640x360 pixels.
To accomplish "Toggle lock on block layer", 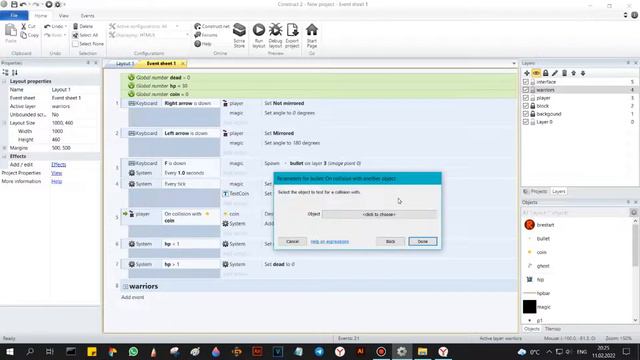I will (533, 106).
